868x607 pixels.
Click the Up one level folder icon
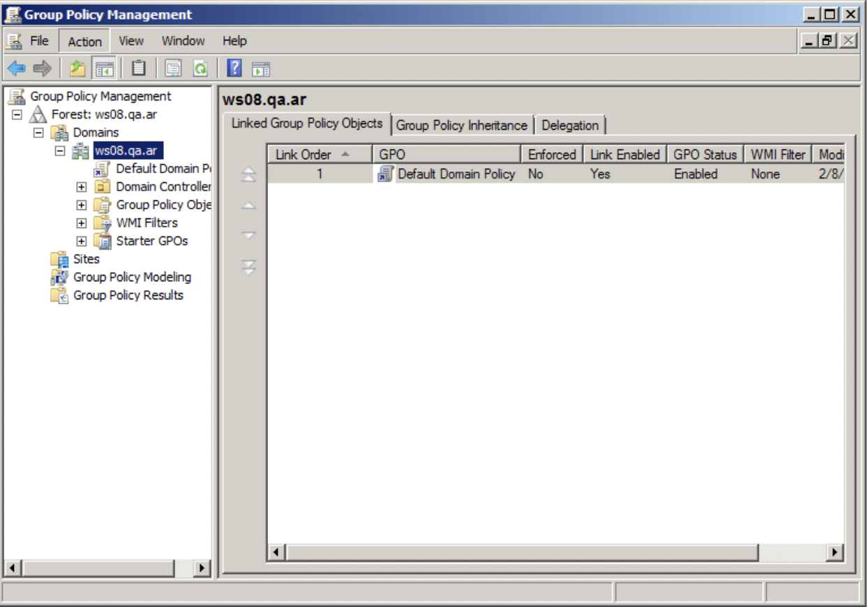[x=77, y=68]
